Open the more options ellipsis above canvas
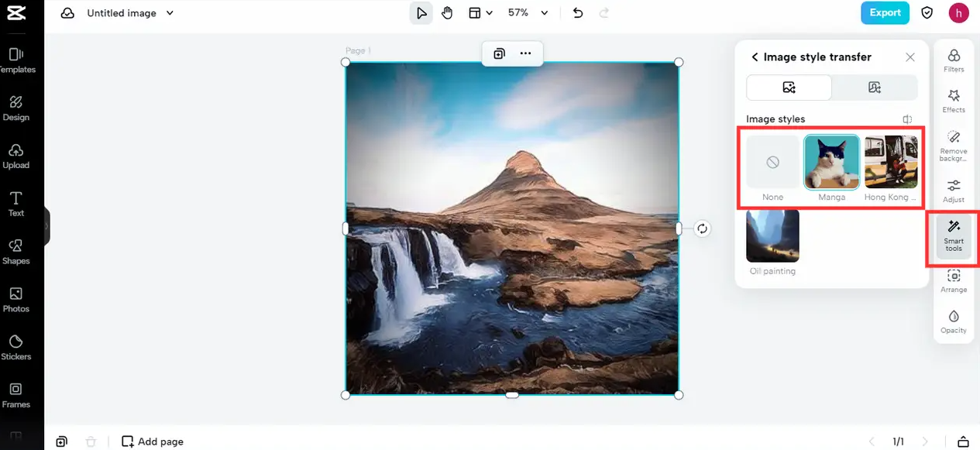Screen dimensions: 980x450 click(x=526, y=53)
